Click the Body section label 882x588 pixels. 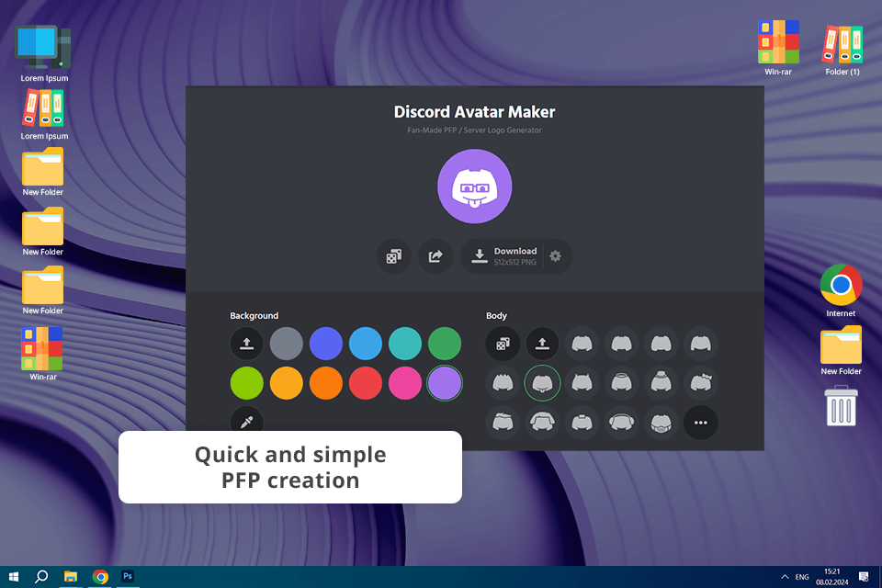pos(497,316)
